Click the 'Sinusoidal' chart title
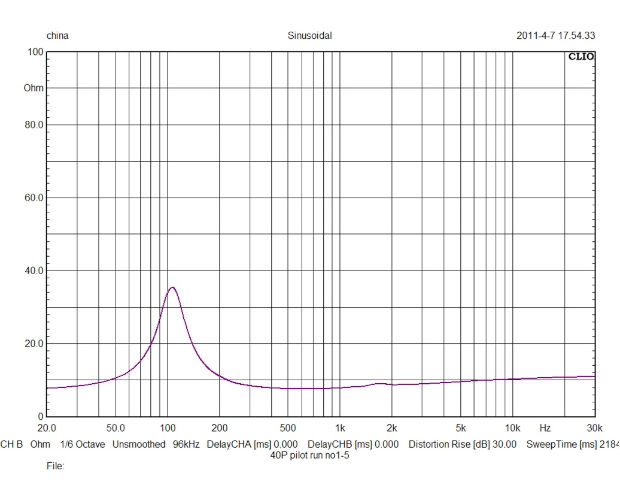This screenshot has height=500, width=620. [x=310, y=36]
